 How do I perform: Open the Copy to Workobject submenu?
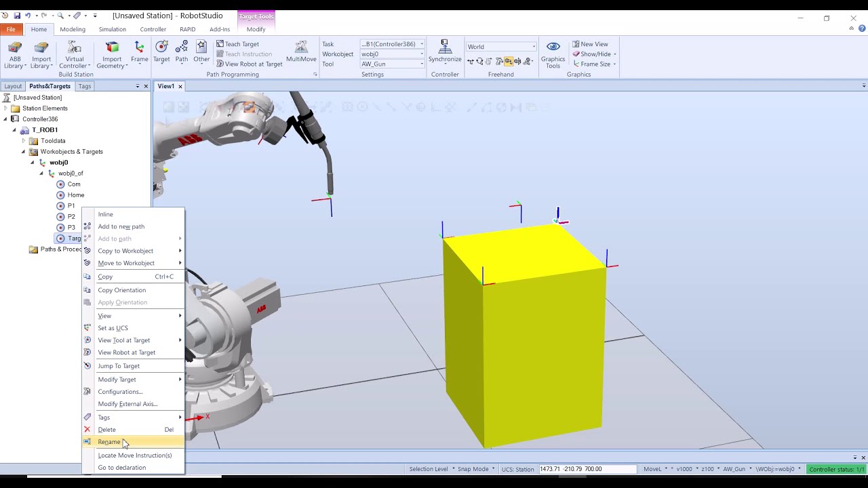(133, 251)
